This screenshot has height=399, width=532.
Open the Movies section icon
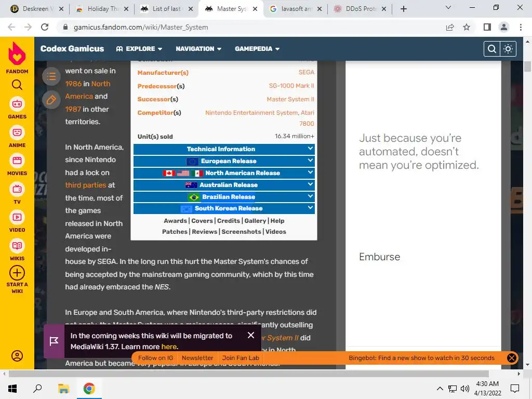17,161
